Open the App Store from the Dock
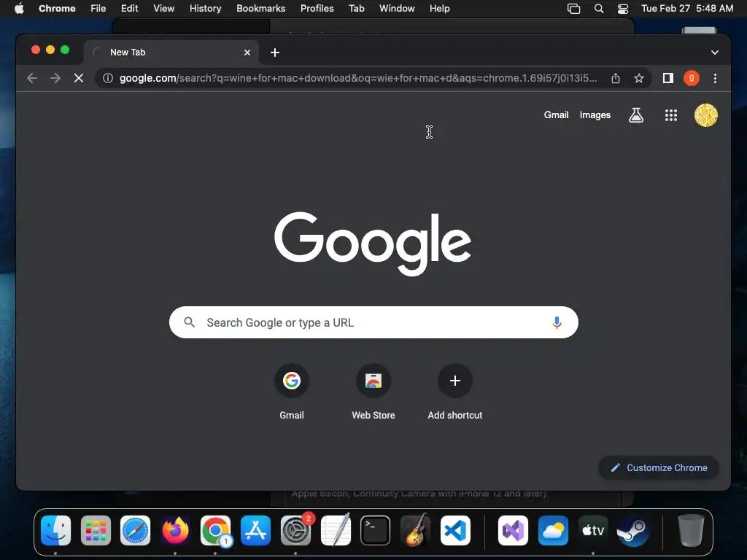The image size is (747, 560). click(x=255, y=530)
